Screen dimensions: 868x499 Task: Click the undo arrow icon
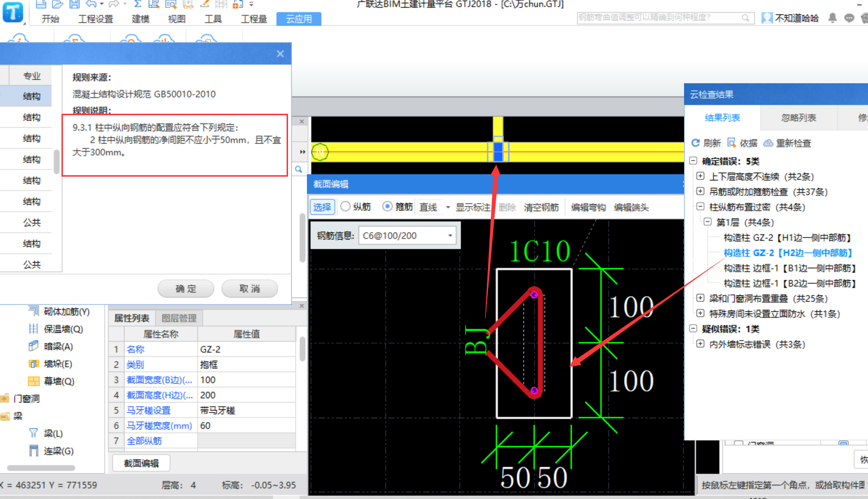tap(91, 4)
